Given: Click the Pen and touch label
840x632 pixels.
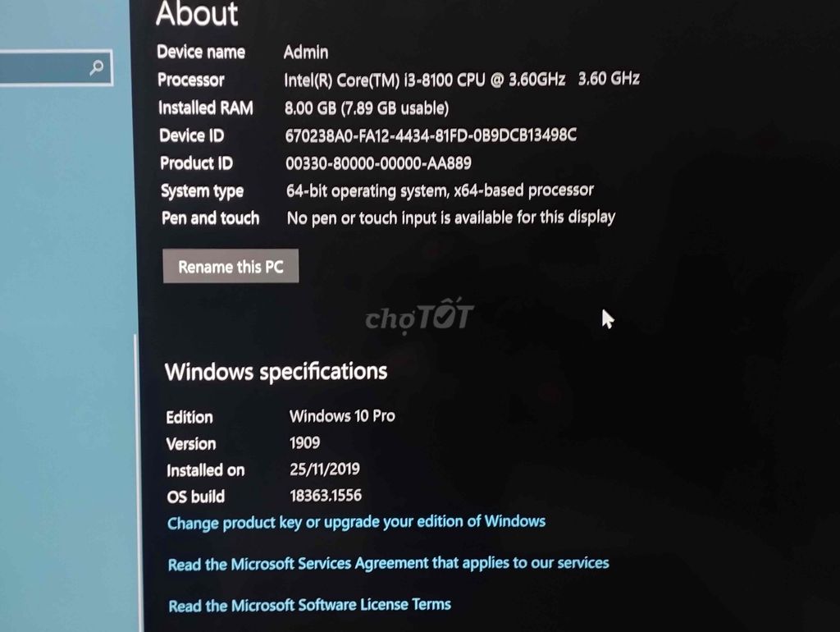Looking at the screenshot, I should pos(211,218).
